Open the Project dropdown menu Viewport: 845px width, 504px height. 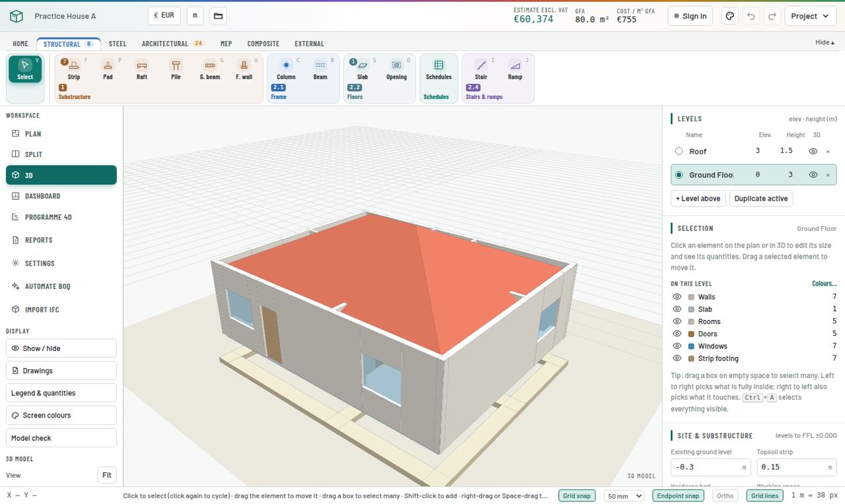pos(810,16)
